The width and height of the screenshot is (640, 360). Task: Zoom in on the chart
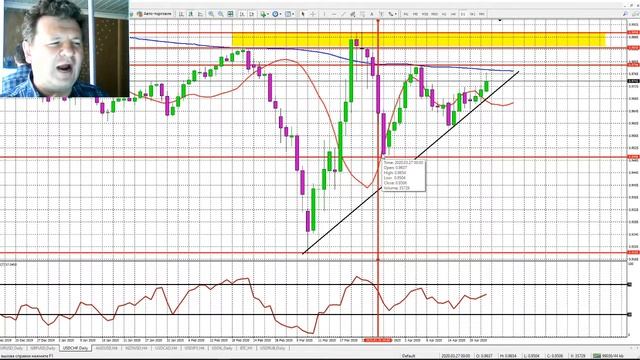click(x=211, y=14)
